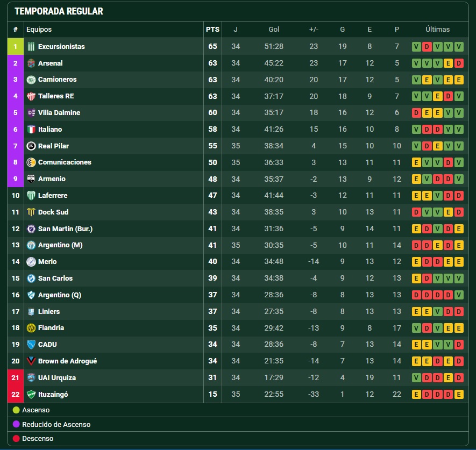
Task: Select the Real Pilar circular crest
Action: click(31, 146)
